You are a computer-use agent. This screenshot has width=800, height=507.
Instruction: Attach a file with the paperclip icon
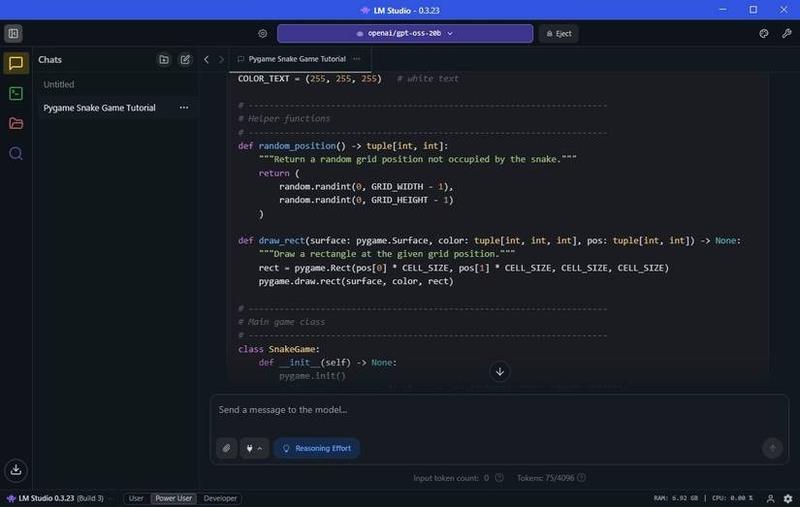pyautogui.click(x=227, y=448)
